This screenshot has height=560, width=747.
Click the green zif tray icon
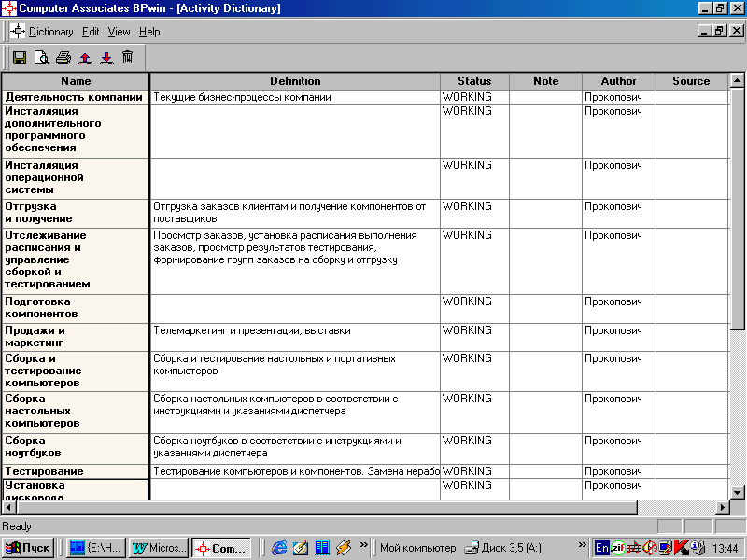point(617,548)
